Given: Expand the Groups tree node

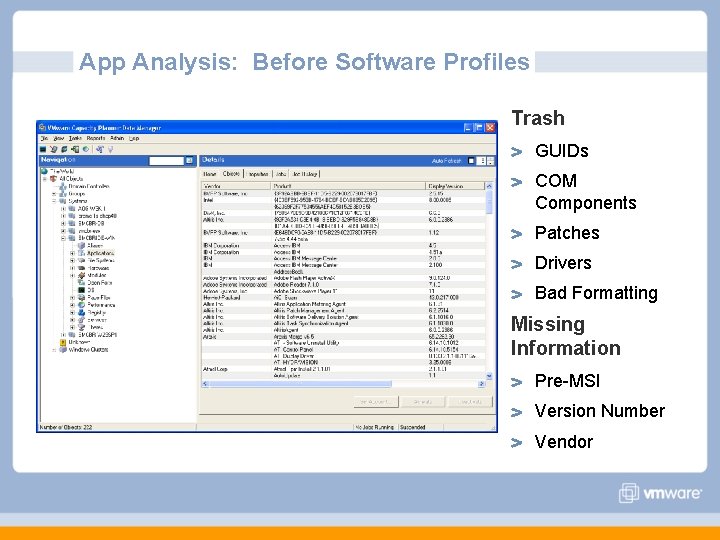Looking at the screenshot, I should click(54, 194).
